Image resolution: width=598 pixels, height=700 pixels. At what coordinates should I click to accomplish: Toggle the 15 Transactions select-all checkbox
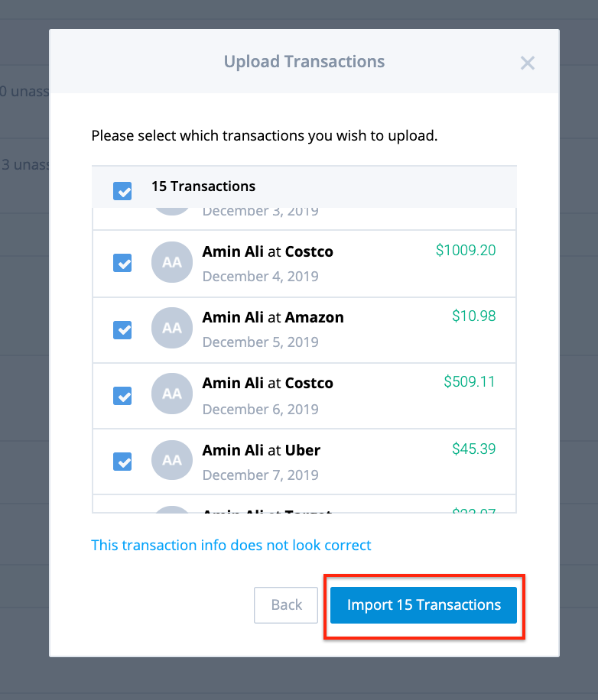pyautogui.click(x=122, y=190)
